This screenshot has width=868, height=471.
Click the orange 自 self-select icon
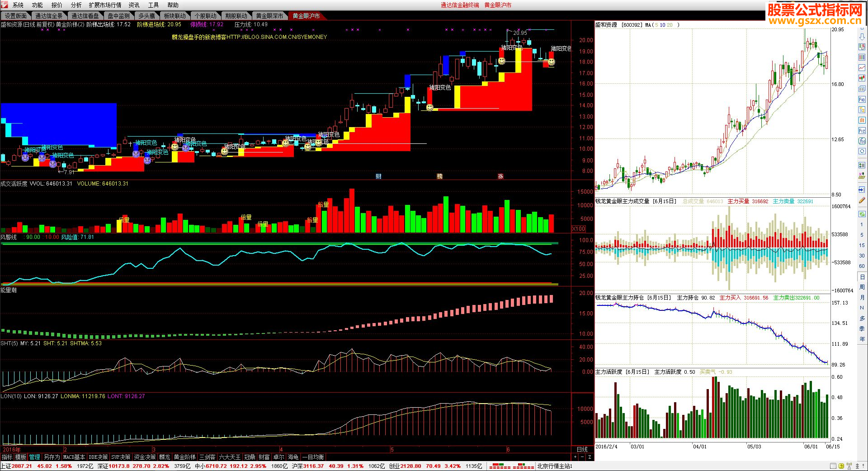tap(862, 120)
